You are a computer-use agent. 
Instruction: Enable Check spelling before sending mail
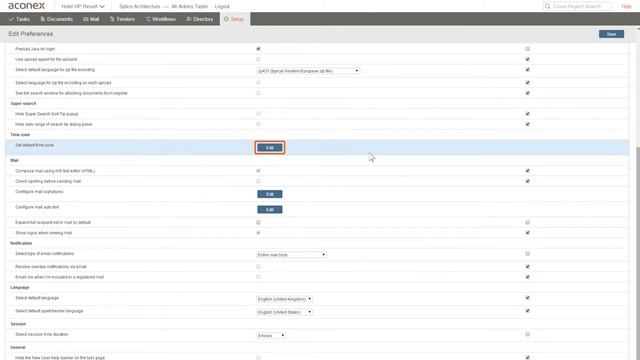258,181
